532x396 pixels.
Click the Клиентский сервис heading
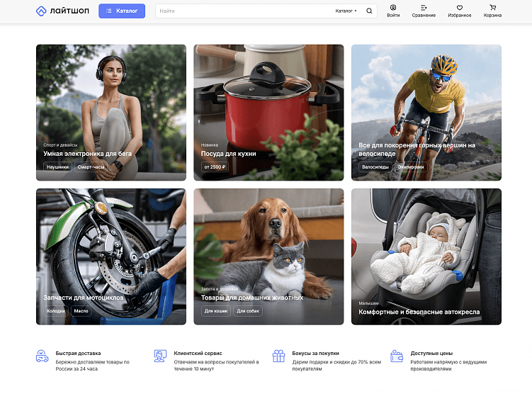point(198,353)
